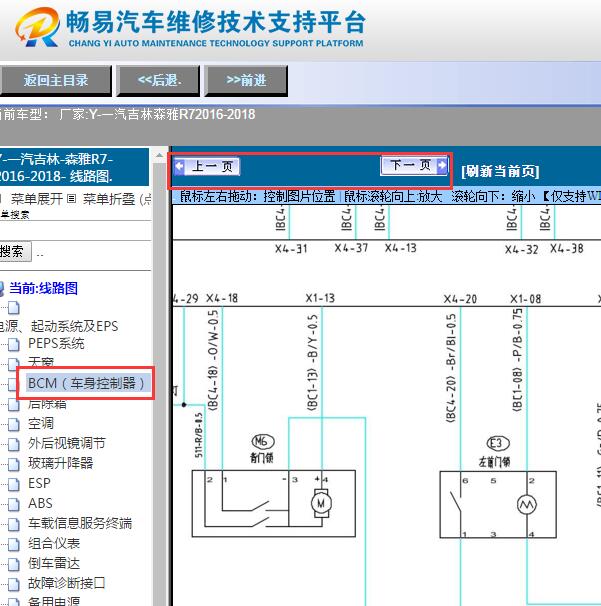The width and height of the screenshot is (601, 606).
Task: Open the ESP wiring diagram
Action: tap(39, 483)
